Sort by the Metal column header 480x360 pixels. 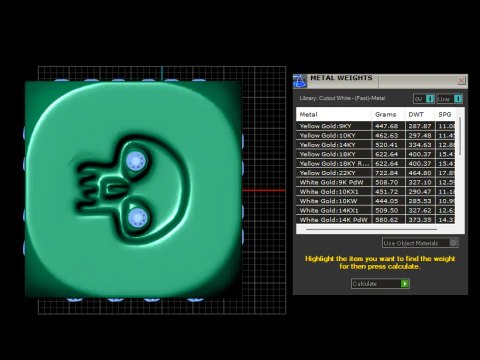pos(334,114)
